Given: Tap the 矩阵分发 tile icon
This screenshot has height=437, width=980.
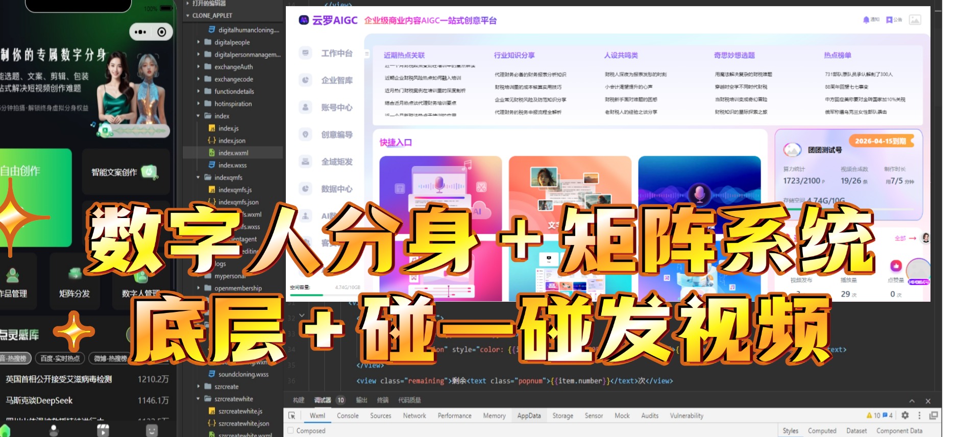Looking at the screenshot, I should tap(75, 273).
